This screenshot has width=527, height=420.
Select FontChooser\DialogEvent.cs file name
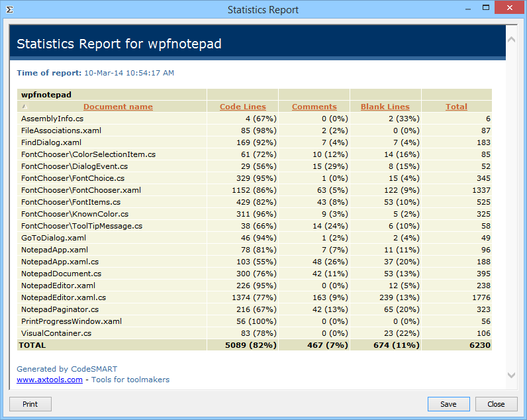click(74, 166)
